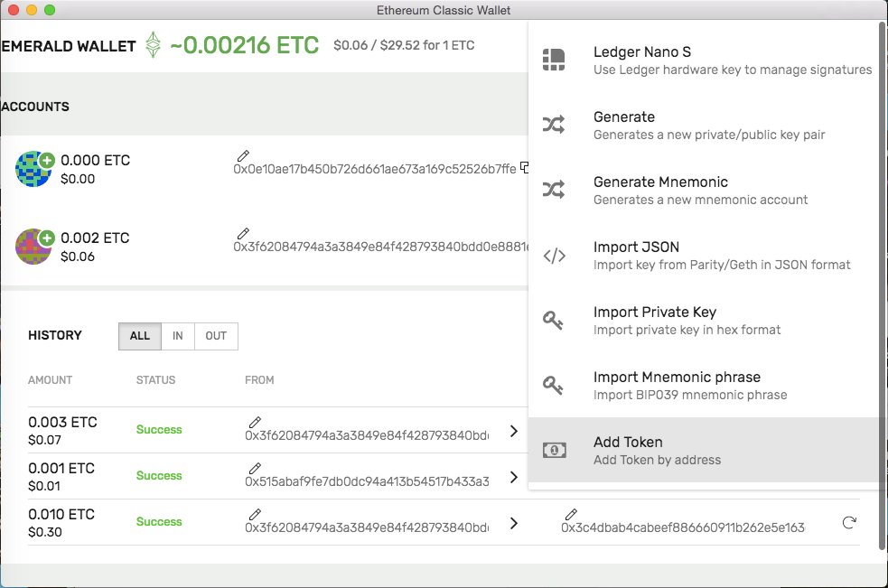Viewport: 888px width, 588px height.
Task: Click the Import Private Key key icon
Action: [553, 321]
